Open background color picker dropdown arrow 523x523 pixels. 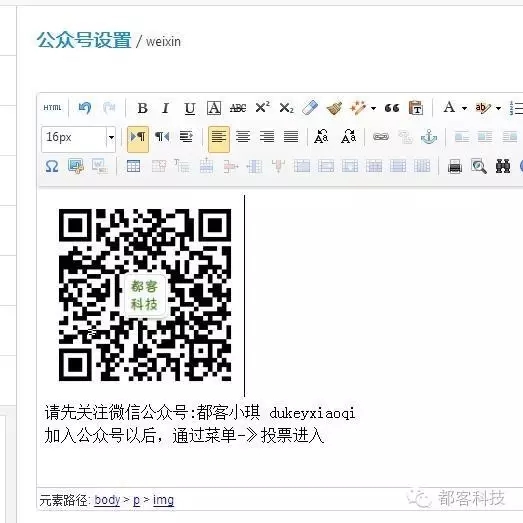[498, 108]
